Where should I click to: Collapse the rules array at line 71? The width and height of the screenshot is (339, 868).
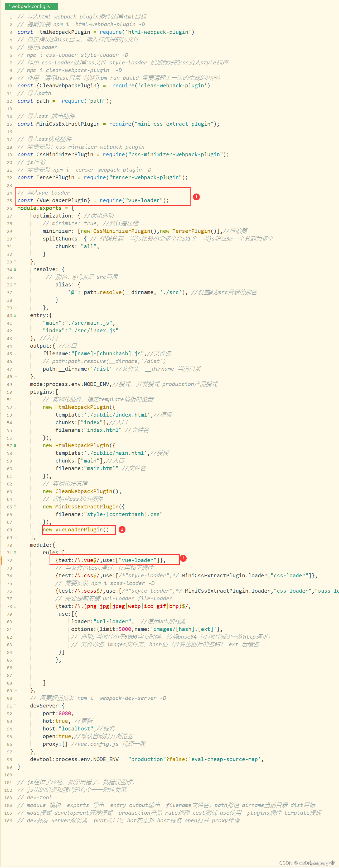(x=15, y=553)
